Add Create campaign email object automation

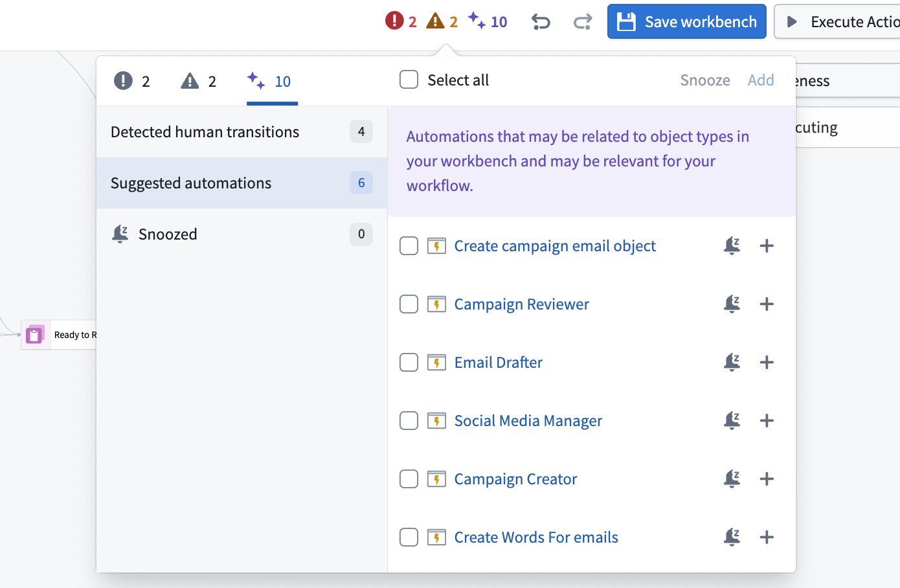pos(767,246)
